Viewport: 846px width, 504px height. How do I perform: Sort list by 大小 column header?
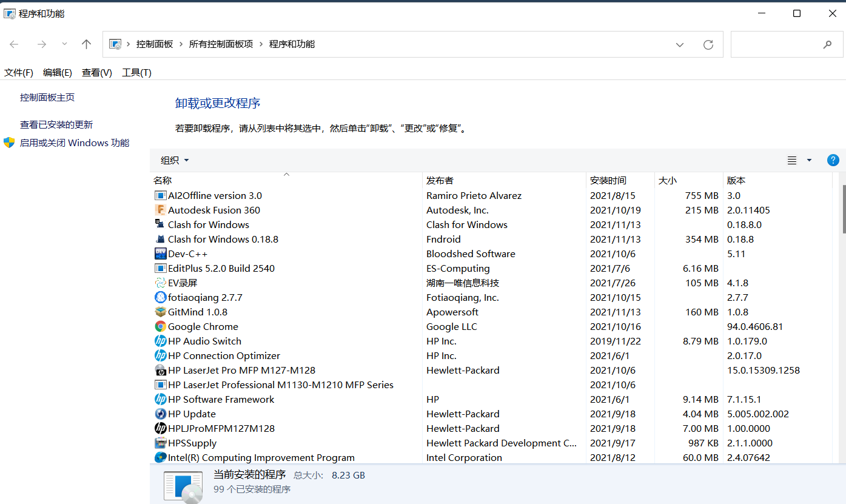click(x=689, y=180)
